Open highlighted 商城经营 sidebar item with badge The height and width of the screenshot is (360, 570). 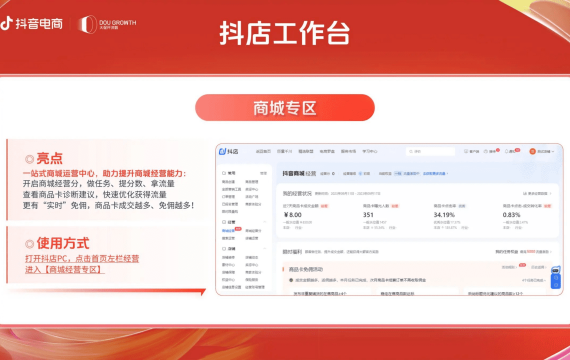(229, 231)
